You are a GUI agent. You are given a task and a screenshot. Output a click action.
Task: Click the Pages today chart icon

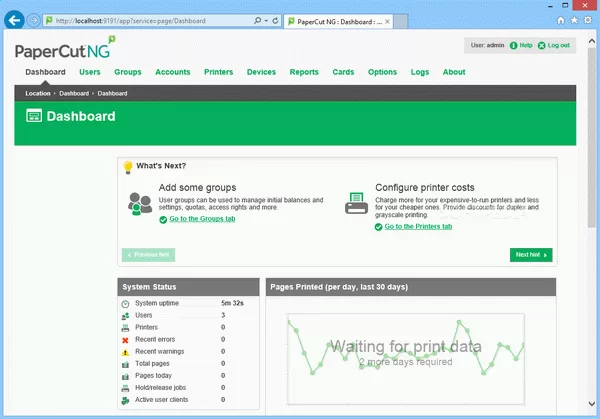coord(125,377)
